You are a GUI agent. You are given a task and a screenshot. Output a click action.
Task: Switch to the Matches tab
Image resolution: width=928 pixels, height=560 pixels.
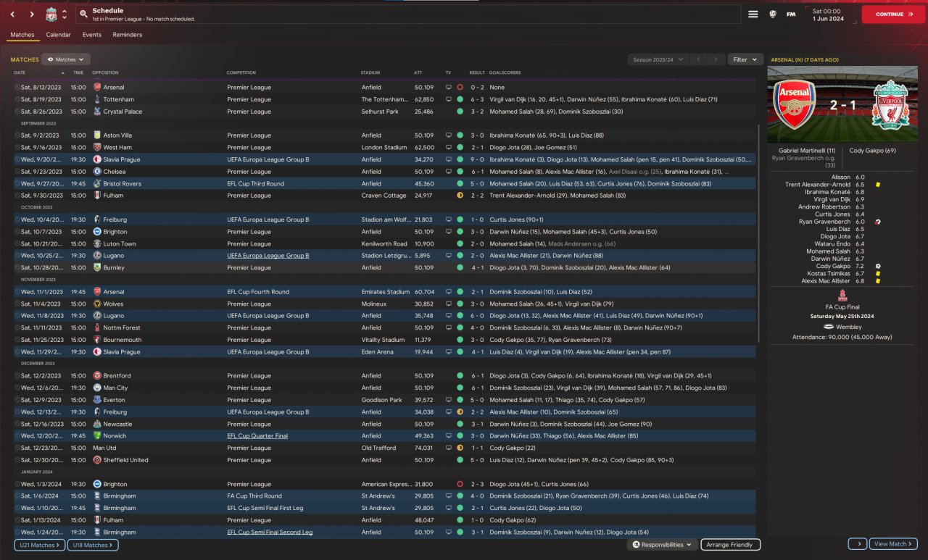22,35
